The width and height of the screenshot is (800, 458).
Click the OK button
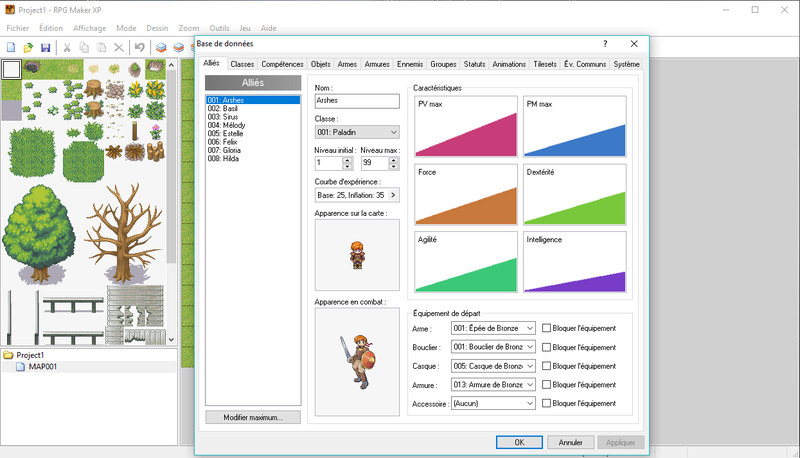(519, 442)
